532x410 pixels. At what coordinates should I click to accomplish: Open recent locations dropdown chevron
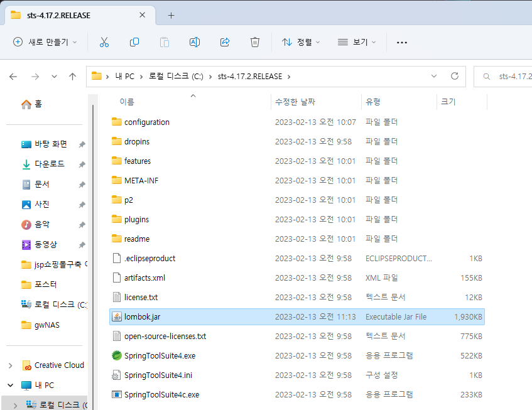(54, 77)
